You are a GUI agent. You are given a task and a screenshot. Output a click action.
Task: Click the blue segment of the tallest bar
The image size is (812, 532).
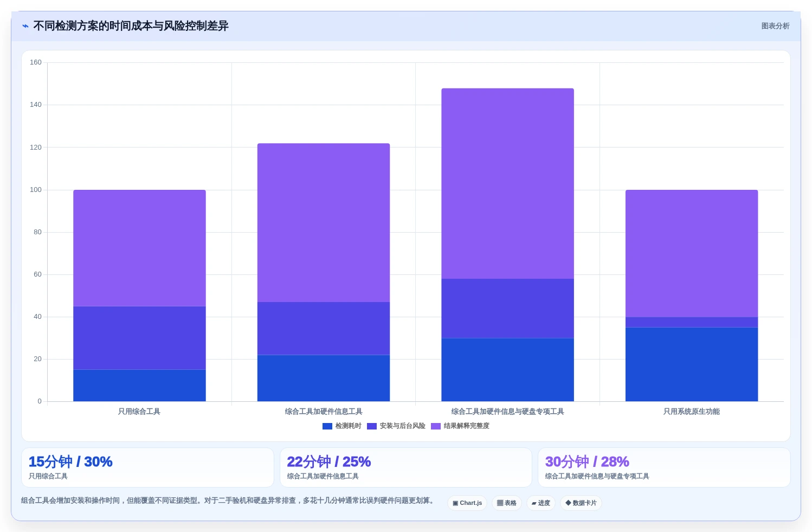click(507, 370)
